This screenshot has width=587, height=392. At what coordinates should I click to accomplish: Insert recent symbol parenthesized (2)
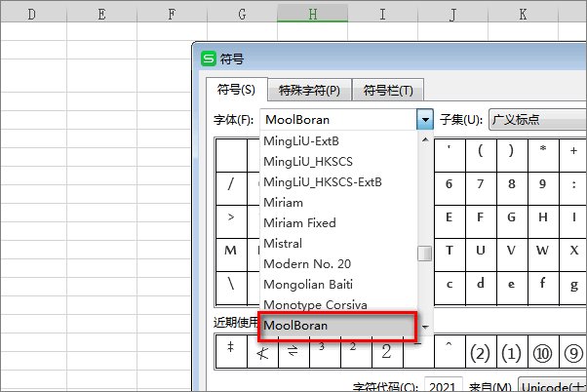pos(481,352)
